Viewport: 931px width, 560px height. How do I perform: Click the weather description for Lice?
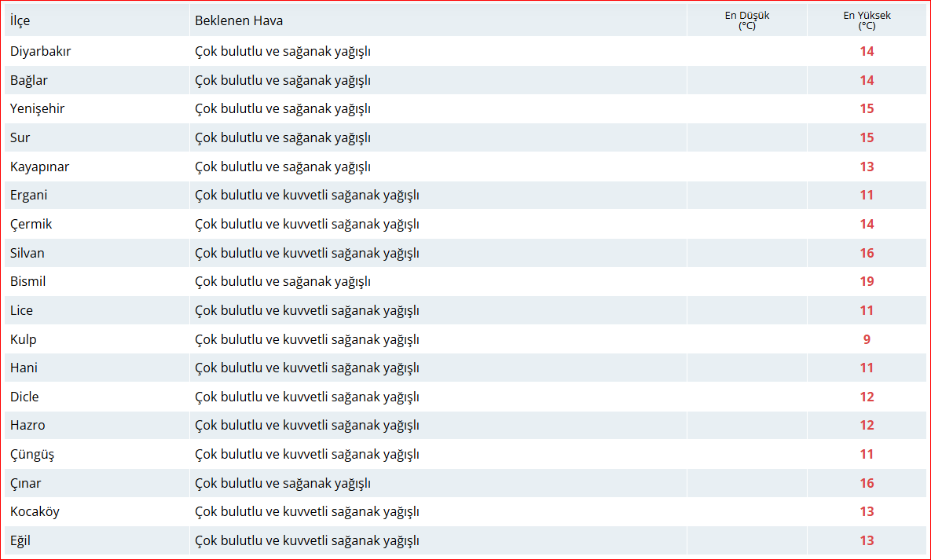coord(306,310)
